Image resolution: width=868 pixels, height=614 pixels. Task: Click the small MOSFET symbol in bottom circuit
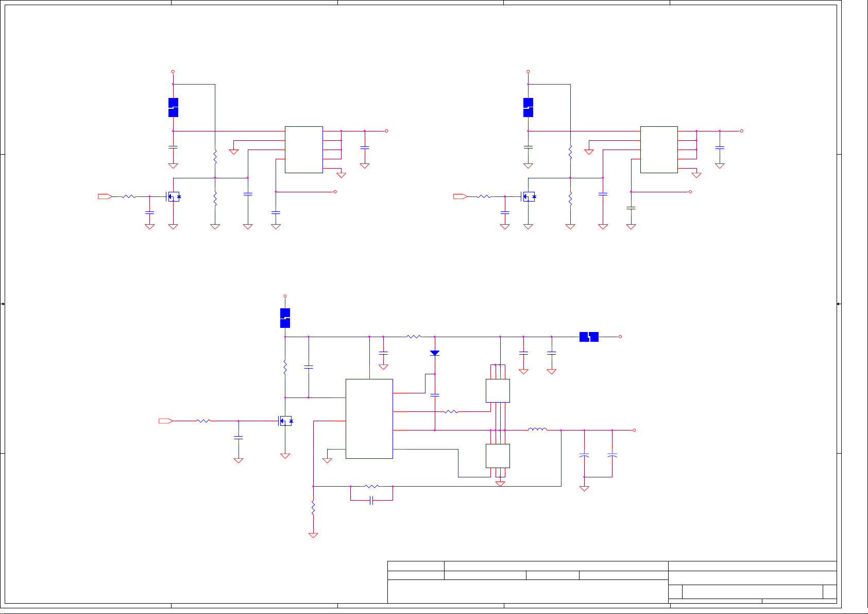click(285, 421)
